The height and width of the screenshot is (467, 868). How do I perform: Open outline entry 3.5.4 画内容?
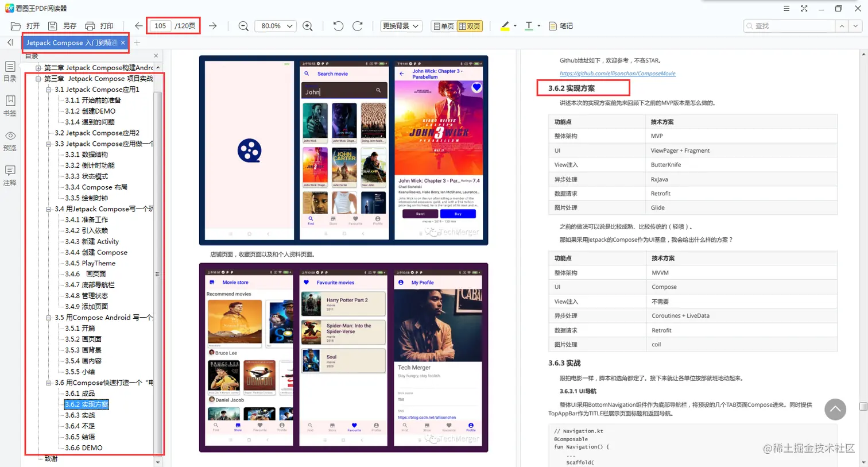83,361
